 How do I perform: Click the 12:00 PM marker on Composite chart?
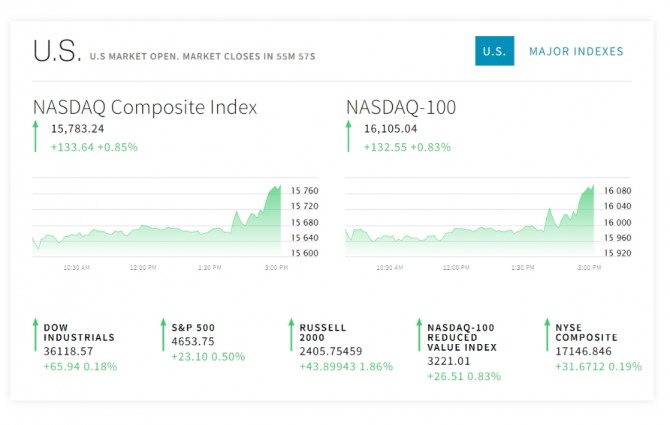143,267
